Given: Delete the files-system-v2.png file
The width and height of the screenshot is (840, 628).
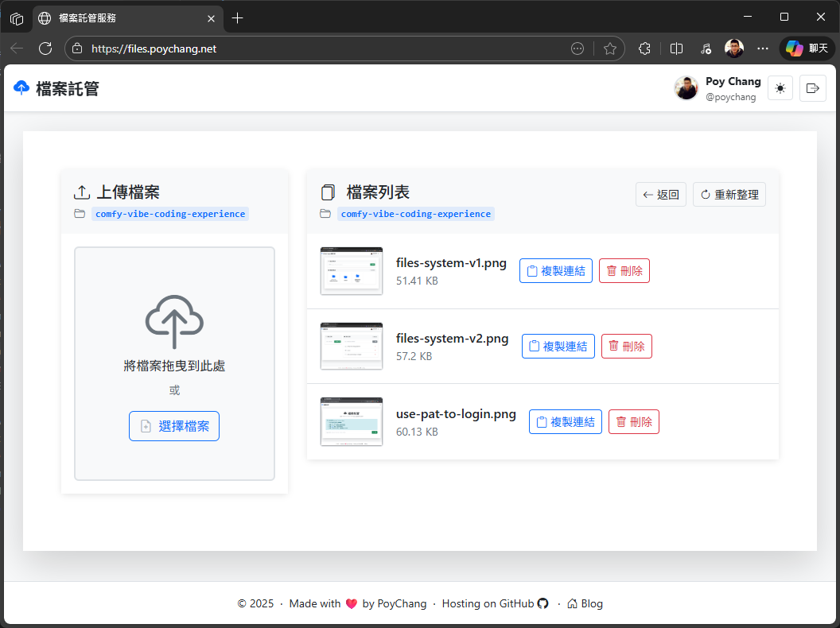Looking at the screenshot, I should [626, 347].
